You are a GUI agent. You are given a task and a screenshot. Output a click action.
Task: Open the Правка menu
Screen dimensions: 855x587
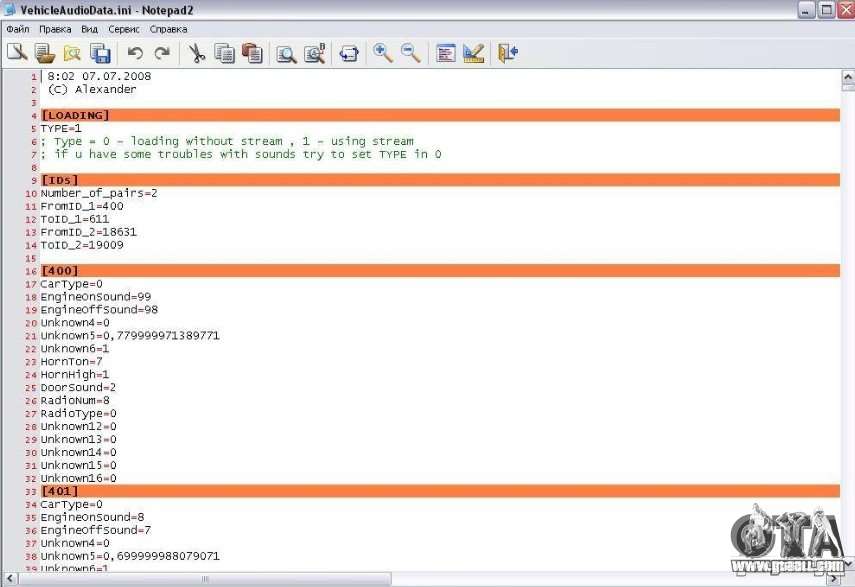pyautogui.click(x=55, y=29)
